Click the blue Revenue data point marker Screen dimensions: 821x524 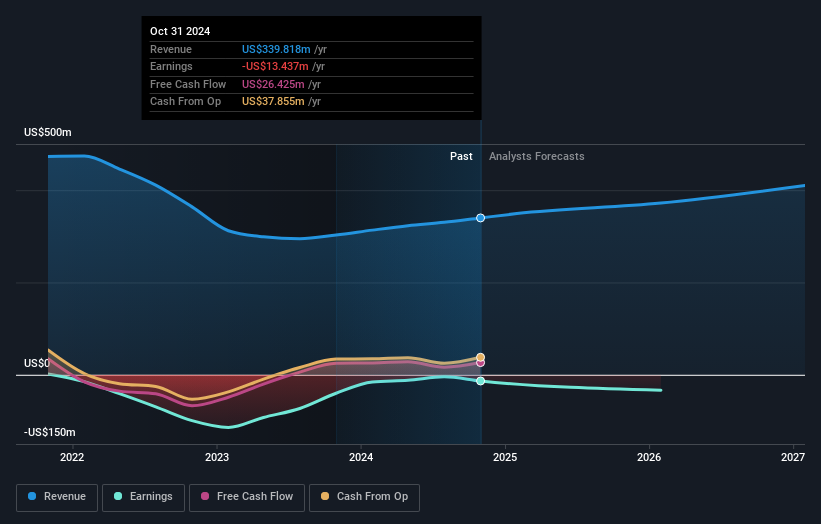pyautogui.click(x=480, y=218)
